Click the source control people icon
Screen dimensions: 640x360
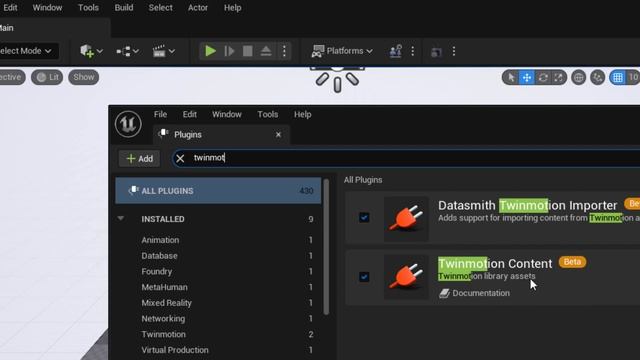click(395, 51)
